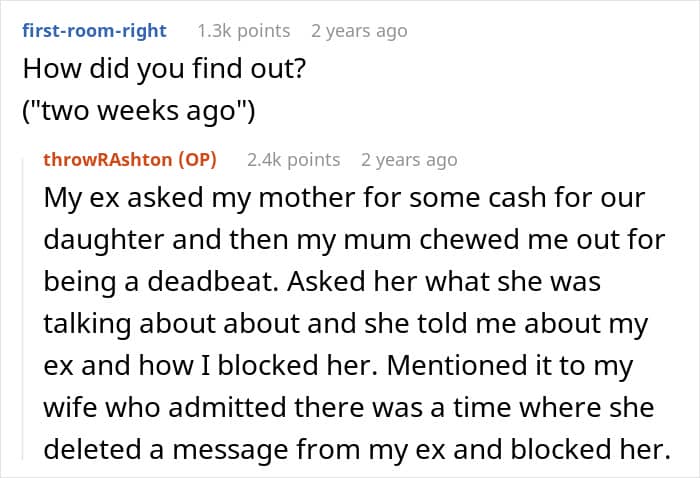Image resolution: width=700 pixels, height=478 pixels.
Task: Click the 2.4k points score
Action: 294,160
